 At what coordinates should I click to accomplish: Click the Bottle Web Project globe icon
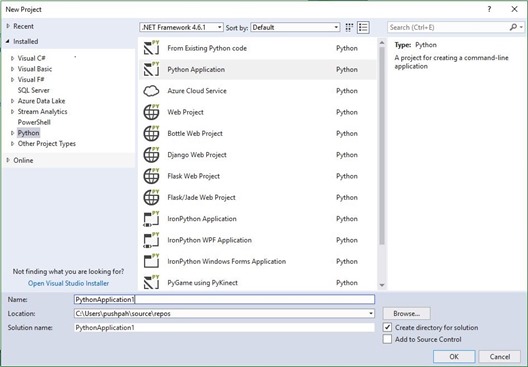tap(152, 133)
